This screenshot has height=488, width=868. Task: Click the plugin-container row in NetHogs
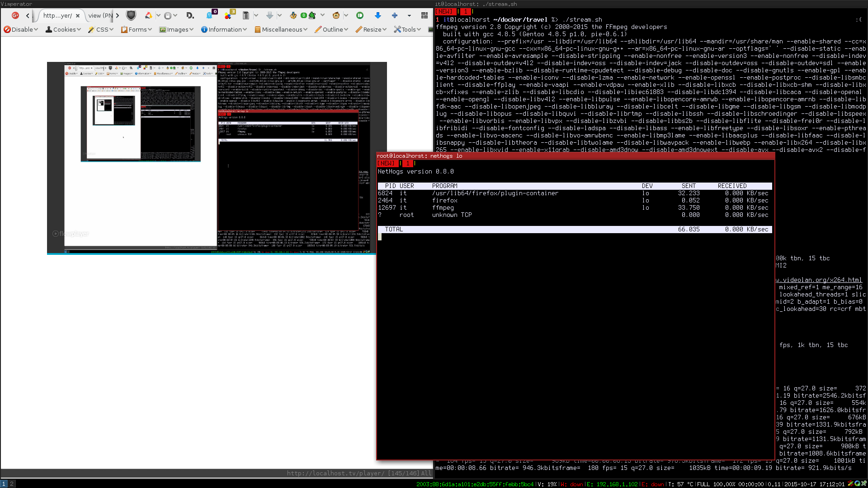point(575,193)
